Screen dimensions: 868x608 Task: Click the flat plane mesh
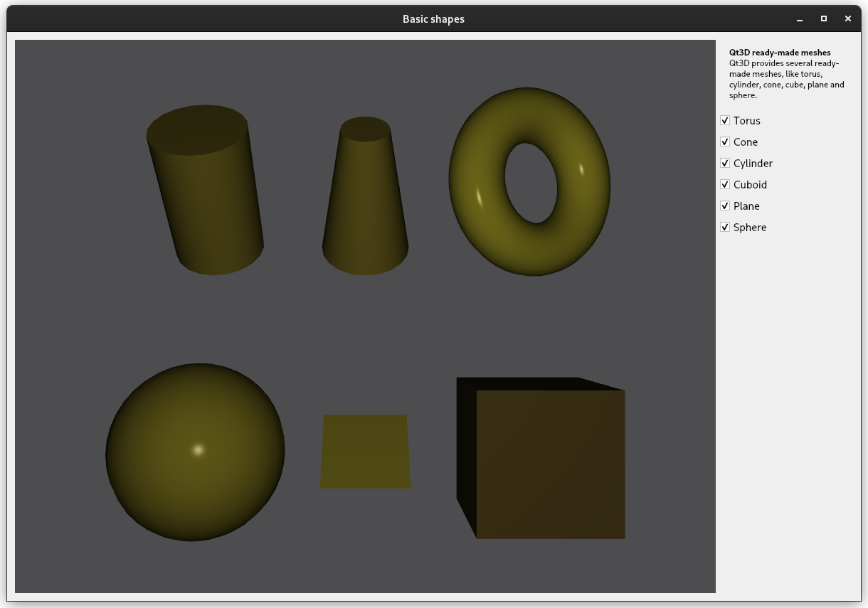pos(365,452)
